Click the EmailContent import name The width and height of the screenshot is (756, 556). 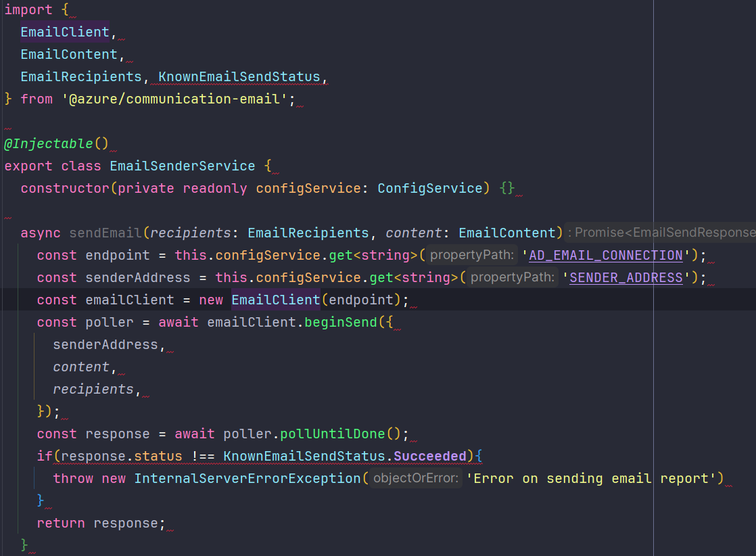[69, 54]
